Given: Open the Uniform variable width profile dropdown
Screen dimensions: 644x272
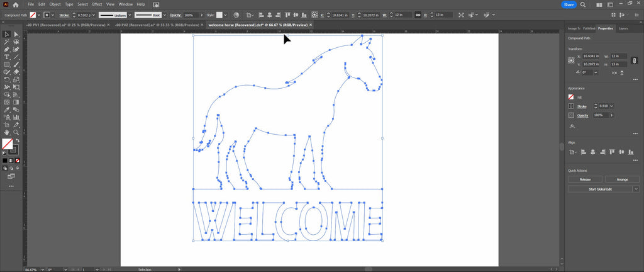Looking at the screenshot, I should click(x=130, y=14).
